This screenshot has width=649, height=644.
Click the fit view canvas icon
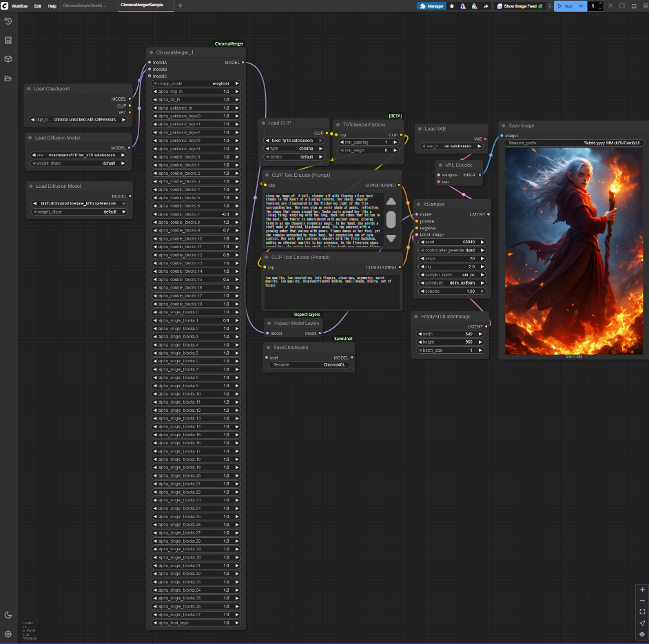(642, 612)
